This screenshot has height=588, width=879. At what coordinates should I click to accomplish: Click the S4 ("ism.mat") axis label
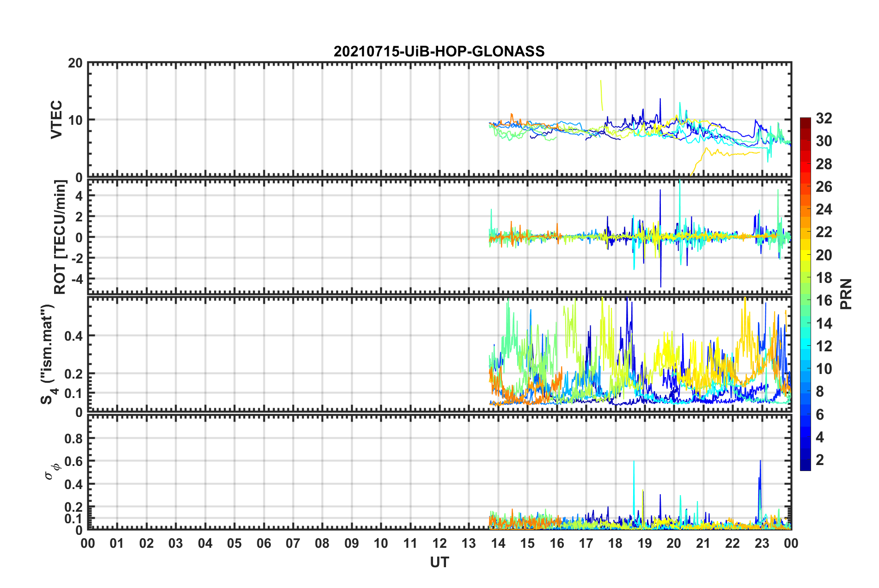point(49,355)
